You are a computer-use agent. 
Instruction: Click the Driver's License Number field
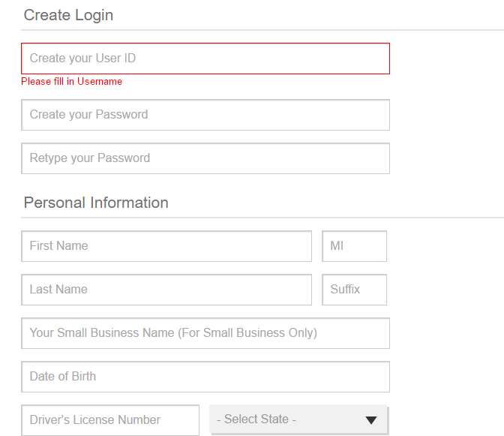coord(110,420)
